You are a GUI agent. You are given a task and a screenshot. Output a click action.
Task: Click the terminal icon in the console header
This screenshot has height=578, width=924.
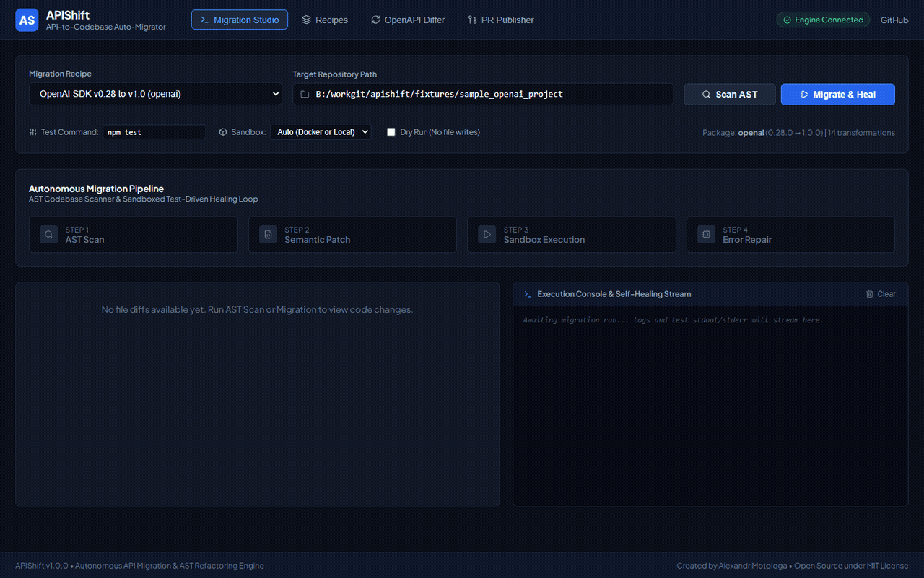pos(528,294)
